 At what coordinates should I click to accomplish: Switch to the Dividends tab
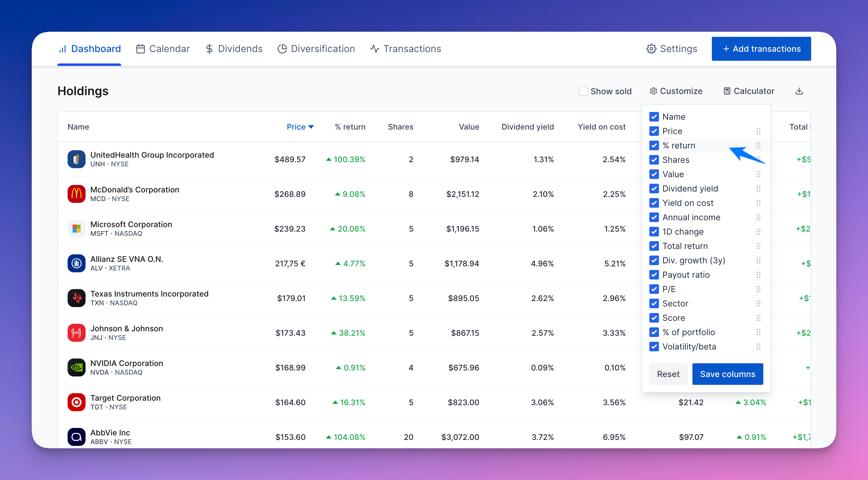pyautogui.click(x=234, y=49)
